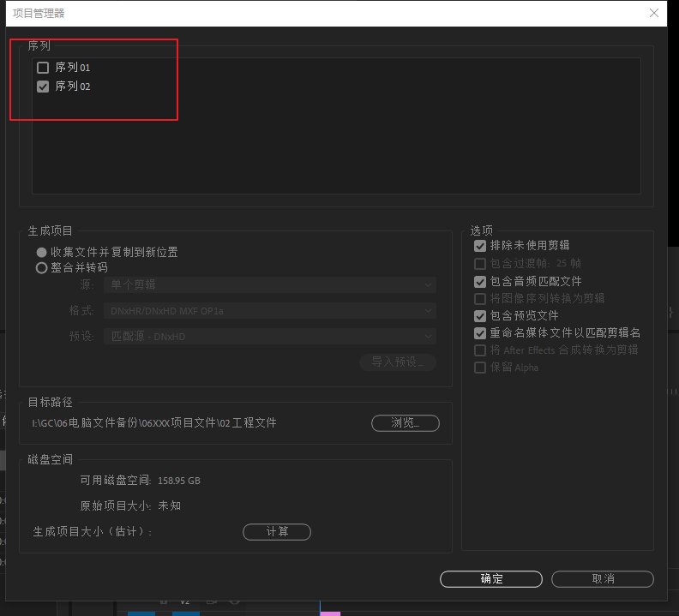Check the 序列 01 checkbox
Viewport: 679px width, 616px height.
point(43,68)
